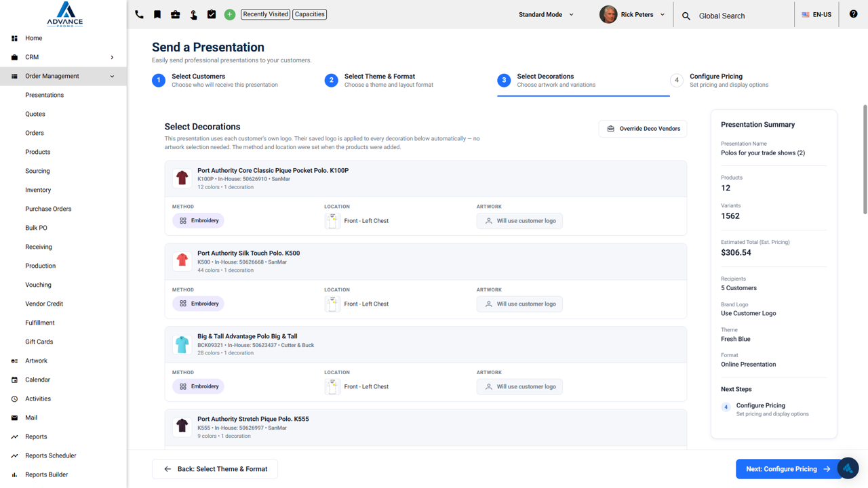Click Will use customer logo for Big & Tall
Image resolution: width=868 pixels, height=488 pixels.
519,386
